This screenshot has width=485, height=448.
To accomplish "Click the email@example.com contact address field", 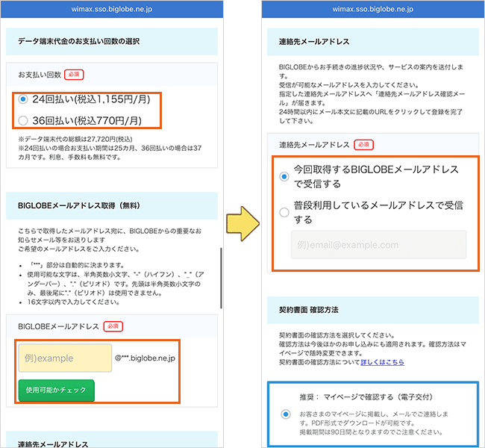I will (x=378, y=245).
